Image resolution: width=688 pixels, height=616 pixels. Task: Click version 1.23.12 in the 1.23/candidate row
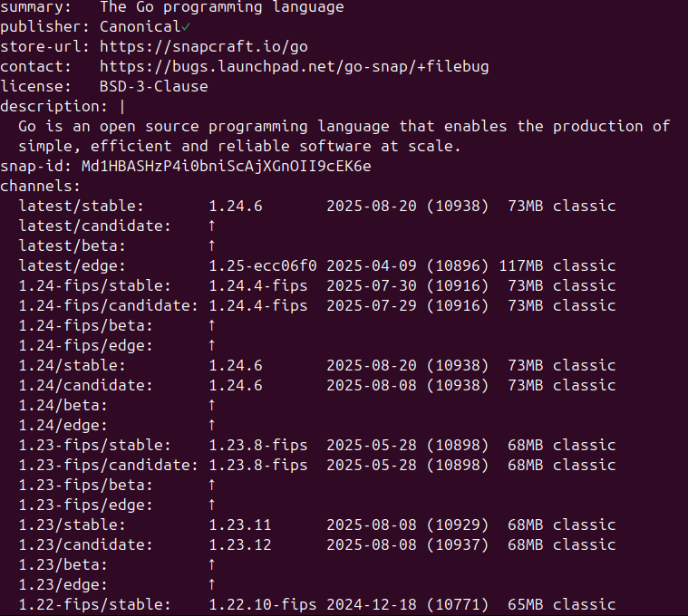(x=239, y=544)
